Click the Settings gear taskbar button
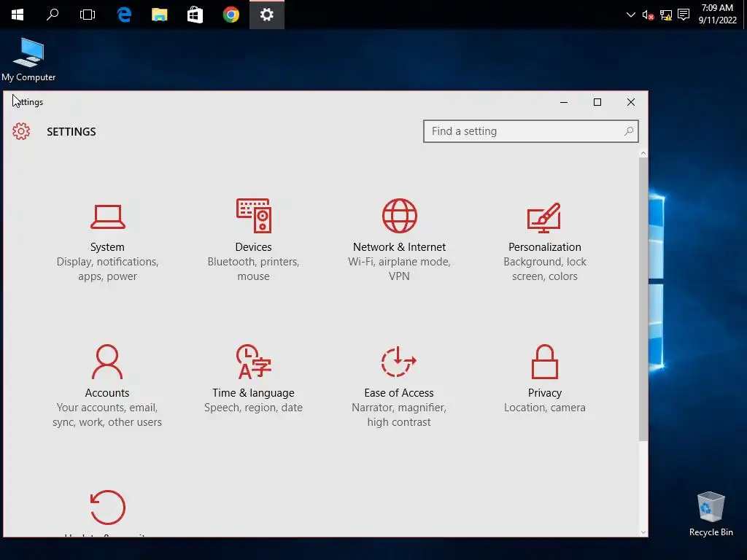This screenshot has width=747, height=560. pyautogui.click(x=267, y=15)
